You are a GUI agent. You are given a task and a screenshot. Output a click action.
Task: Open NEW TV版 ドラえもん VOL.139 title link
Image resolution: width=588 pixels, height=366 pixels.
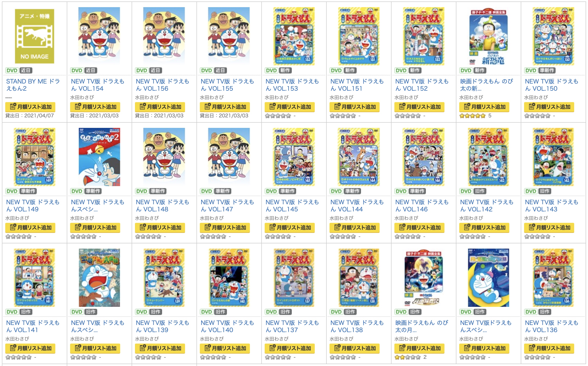pos(162,327)
